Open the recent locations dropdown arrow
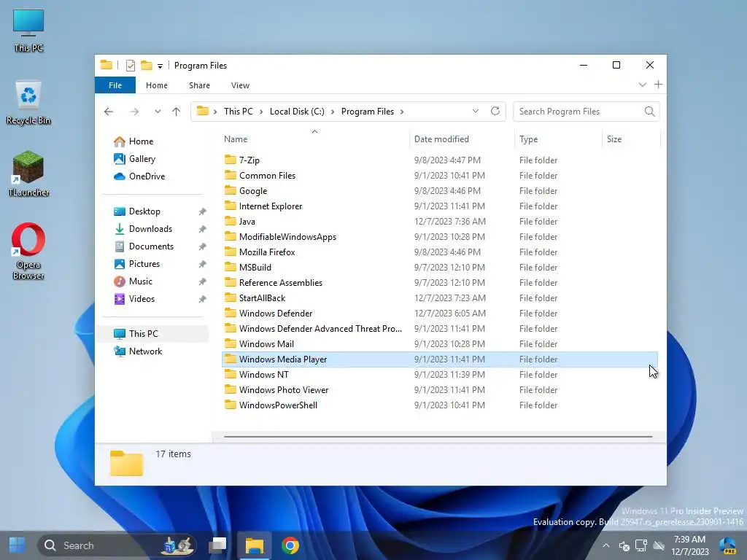 [158, 112]
